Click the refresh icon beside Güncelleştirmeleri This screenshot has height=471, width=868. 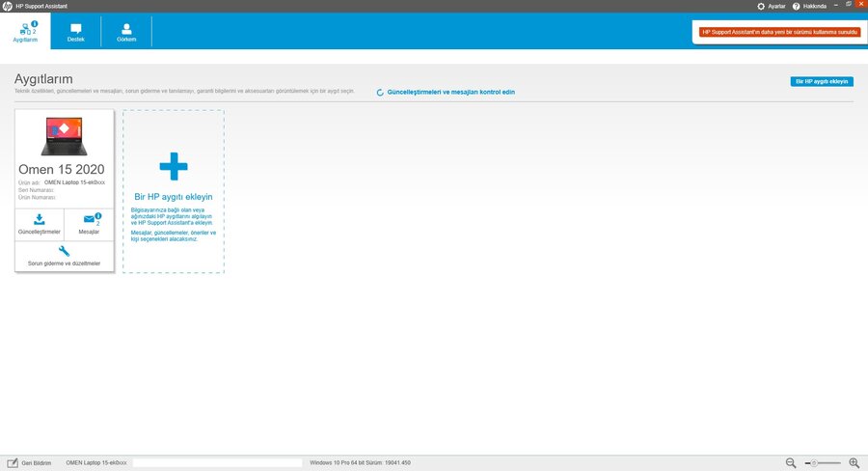coord(380,93)
